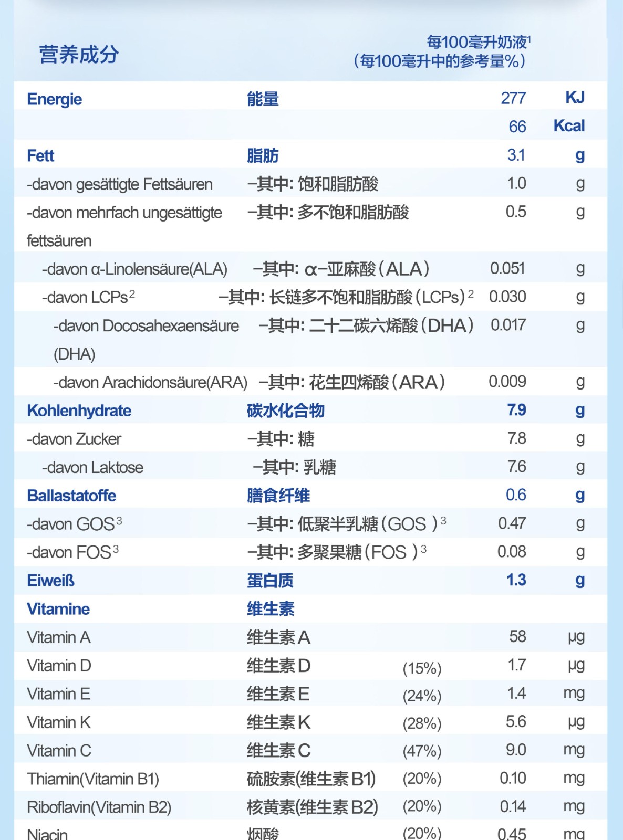This screenshot has width=623, height=840.
Task: Select the 0.030 LCPs value
Action: coord(507,297)
